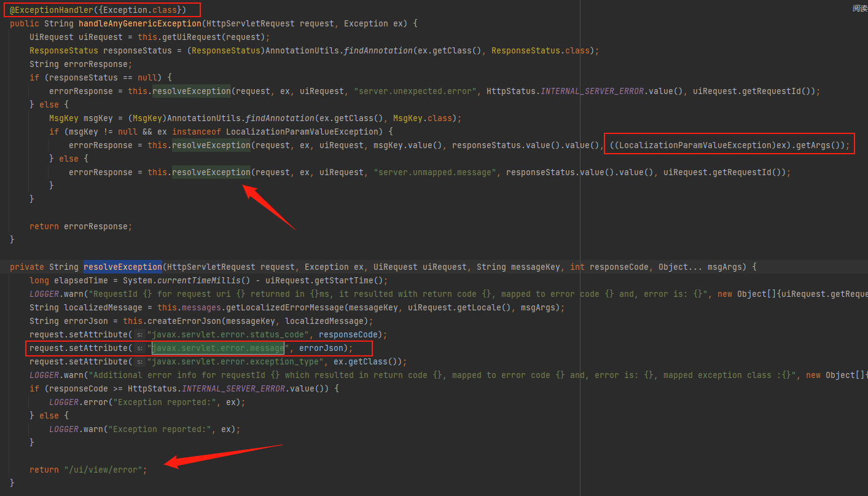868x496 pixels.
Task: Click the LOGGER.error "Exception reported:" line
Action: 147,403
